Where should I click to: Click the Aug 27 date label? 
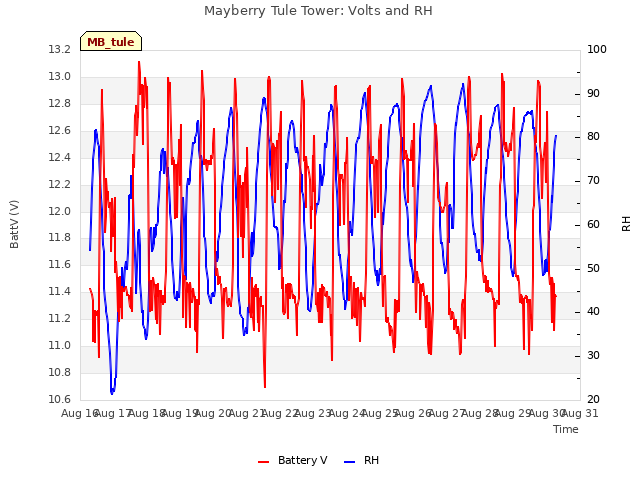(447, 413)
